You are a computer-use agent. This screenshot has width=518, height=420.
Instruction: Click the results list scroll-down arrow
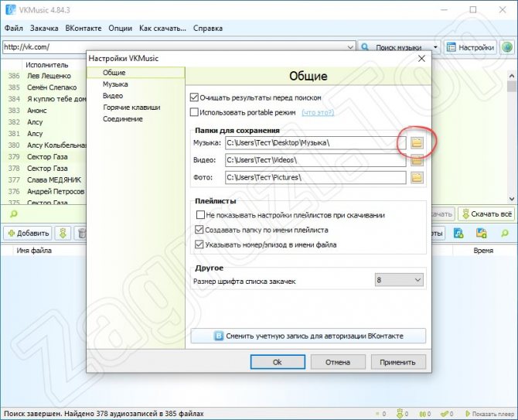click(x=512, y=199)
